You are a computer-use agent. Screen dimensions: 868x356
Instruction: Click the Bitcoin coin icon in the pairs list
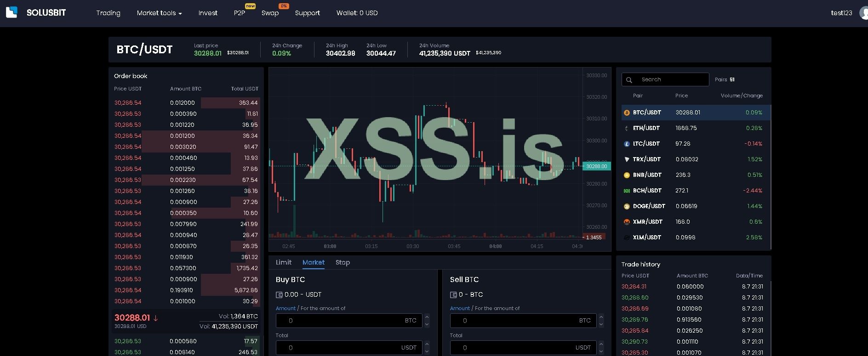627,113
